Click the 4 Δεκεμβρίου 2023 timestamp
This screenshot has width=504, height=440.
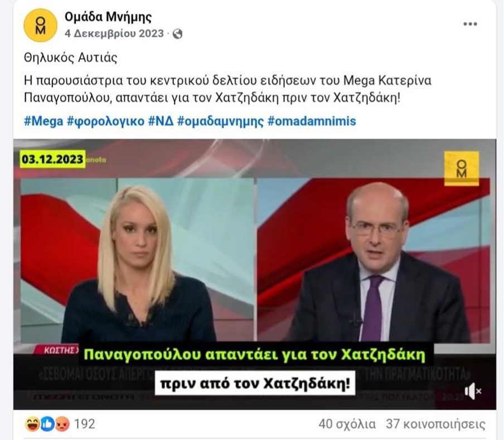point(114,34)
